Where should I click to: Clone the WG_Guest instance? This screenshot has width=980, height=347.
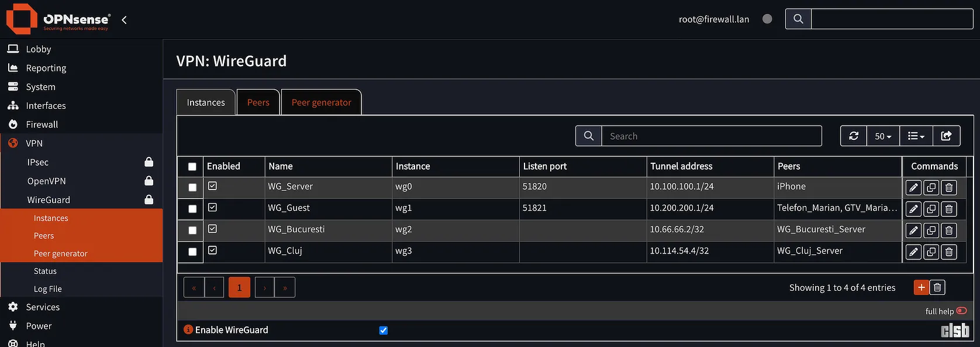[931, 209]
